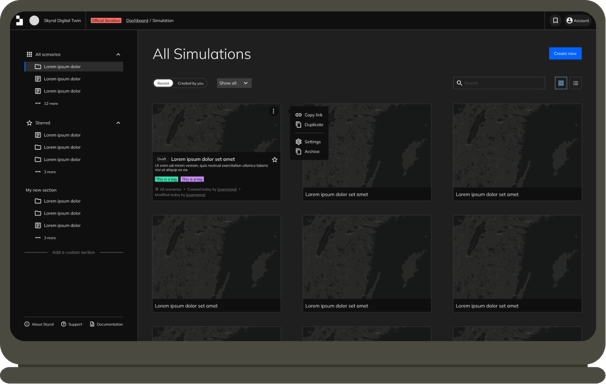Screen dimensions: 606x384
Task: Click the green tag on the Draft card
Action: click(x=167, y=179)
